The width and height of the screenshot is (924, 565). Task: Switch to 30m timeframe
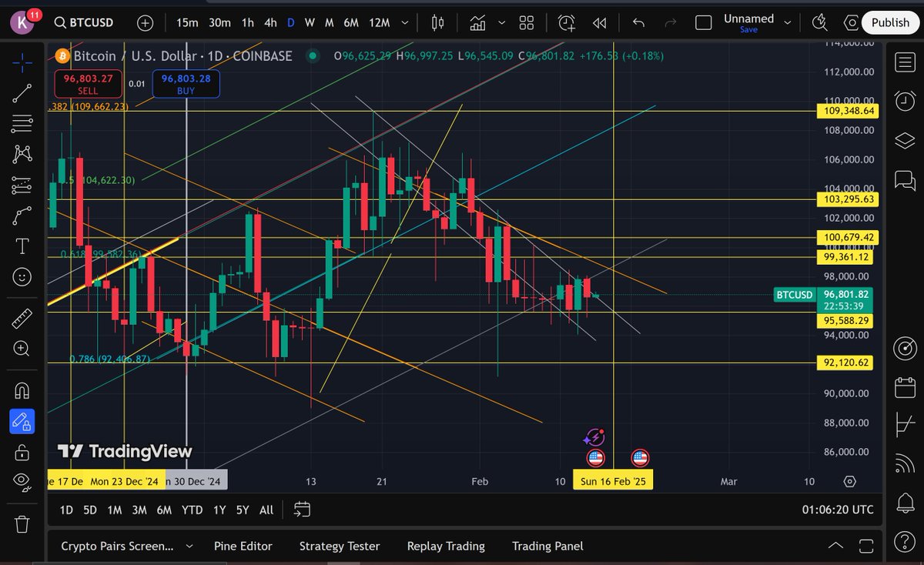click(219, 22)
